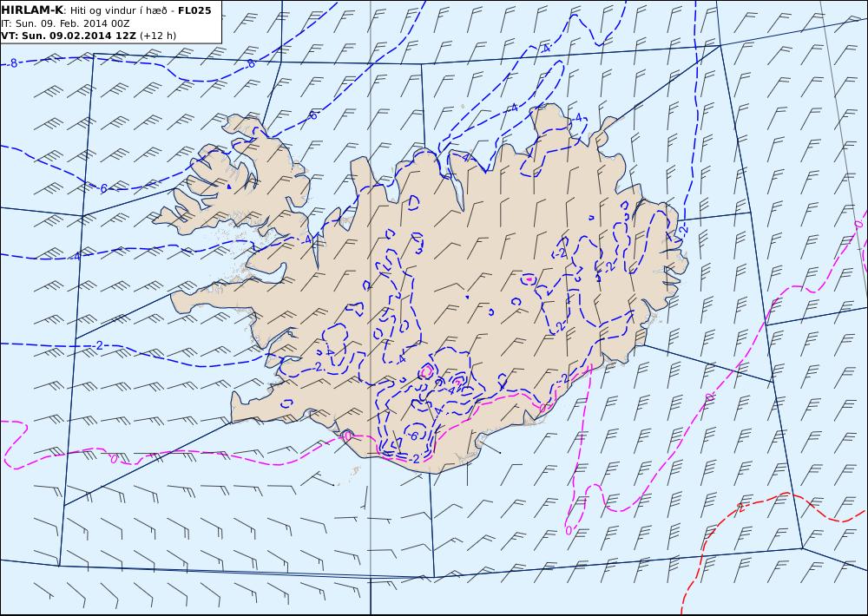Click the "Hiti og vindur í hæð" caption
The width and height of the screenshot is (868, 616).
(117, 11)
